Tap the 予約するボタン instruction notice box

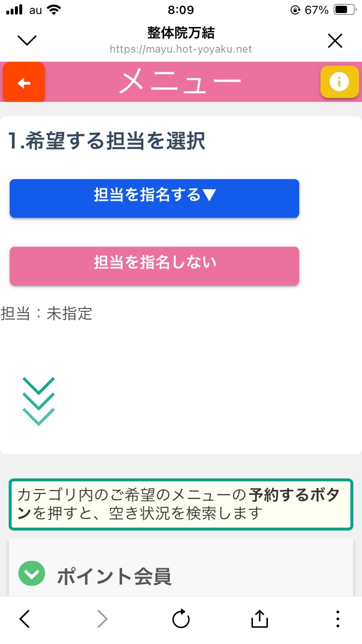pos(181,504)
